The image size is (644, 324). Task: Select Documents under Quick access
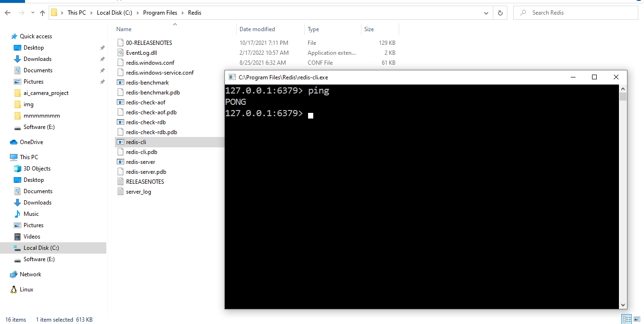click(38, 70)
